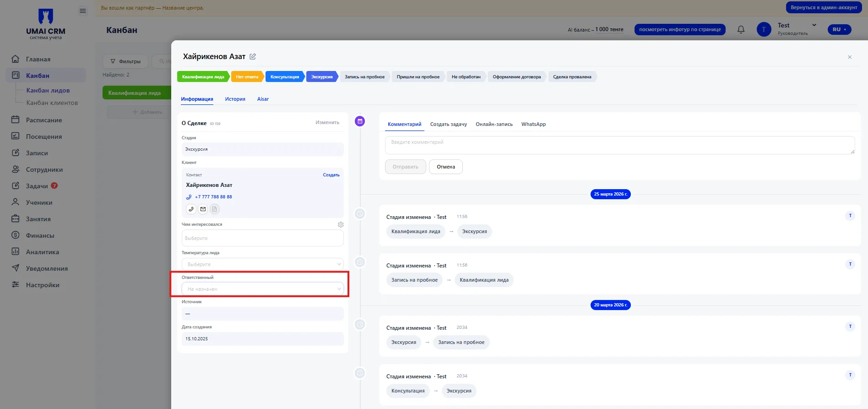The image size is (868, 409).
Task: Click the phone call icon under contact
Action: point(191,209)
